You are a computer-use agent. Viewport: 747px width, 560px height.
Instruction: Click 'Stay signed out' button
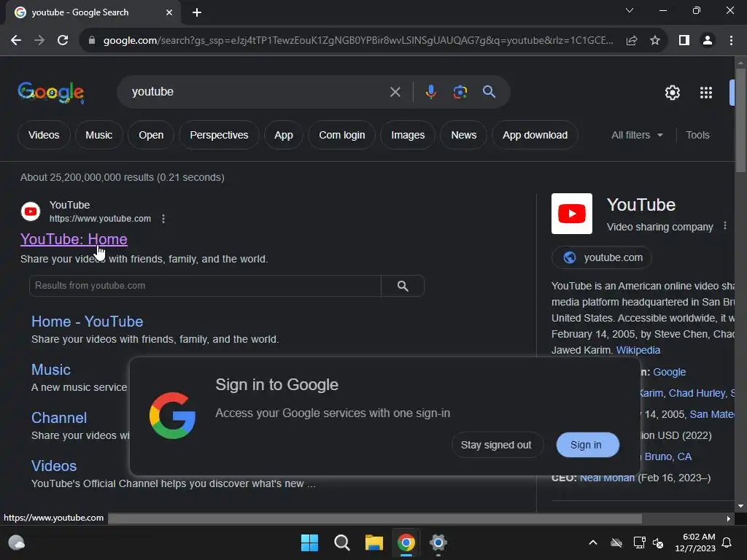click(496, 445)
